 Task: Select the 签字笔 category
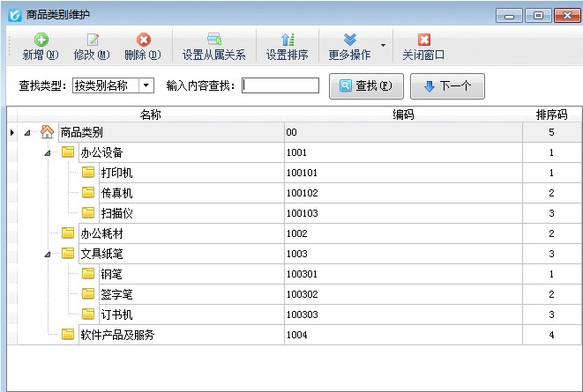(116, 294)
